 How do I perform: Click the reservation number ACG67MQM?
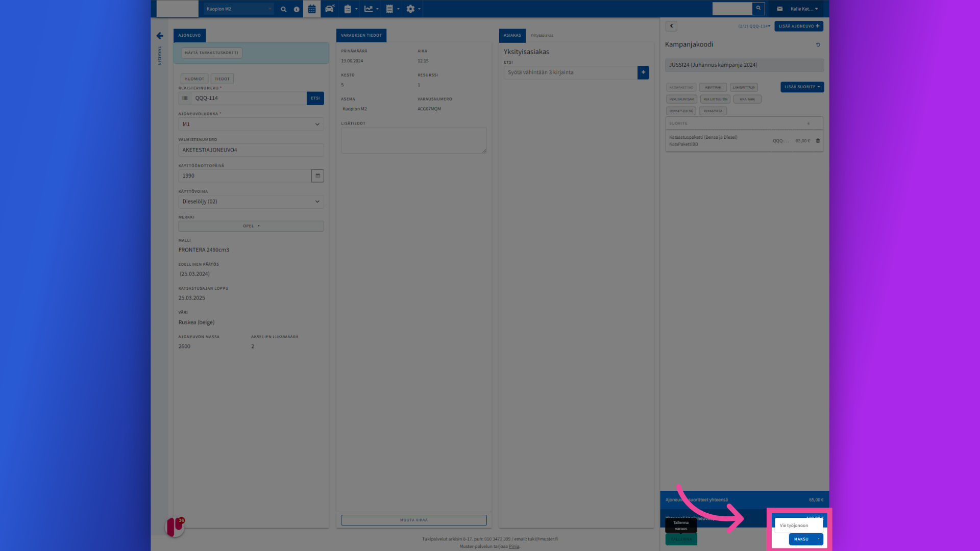click(429, 109)
